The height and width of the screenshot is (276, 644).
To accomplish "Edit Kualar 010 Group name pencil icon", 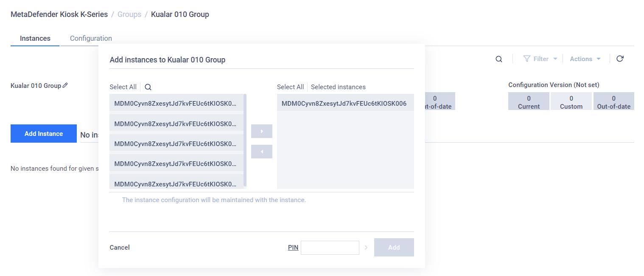I will click(65, 85).
